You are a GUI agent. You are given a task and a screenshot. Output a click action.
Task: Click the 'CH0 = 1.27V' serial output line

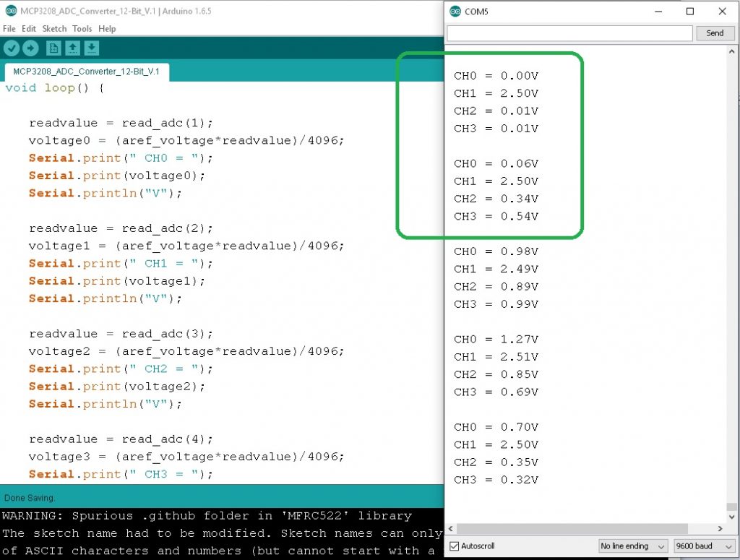coord(496,340)
